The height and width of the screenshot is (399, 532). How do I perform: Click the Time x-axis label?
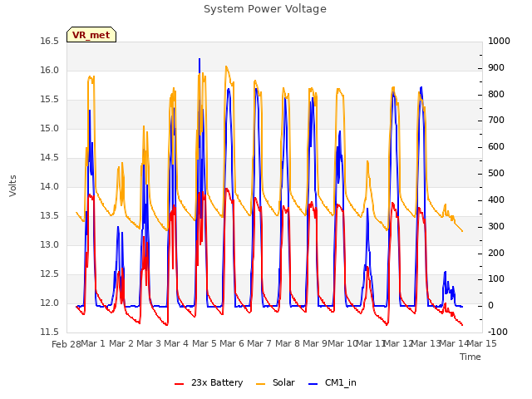click(x=470, y=357)
